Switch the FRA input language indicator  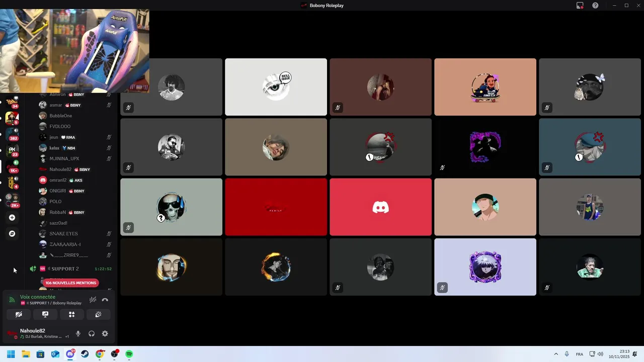[580, 354]
